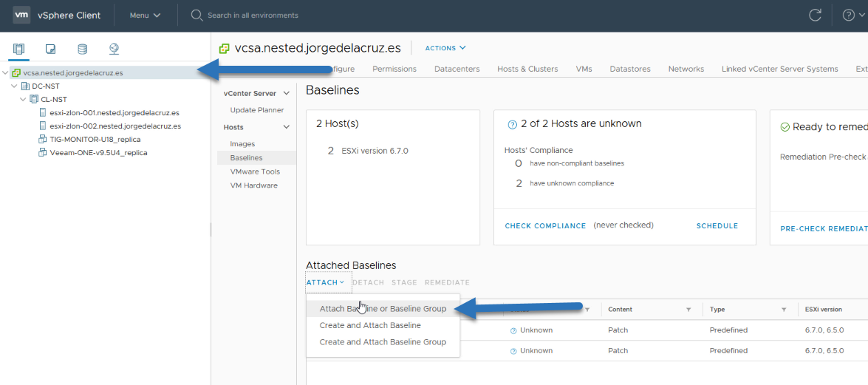The width and height of the screenshot is (868, 385).
Task: Click Predefined in the first baseline row
Action: pos(728,330)
